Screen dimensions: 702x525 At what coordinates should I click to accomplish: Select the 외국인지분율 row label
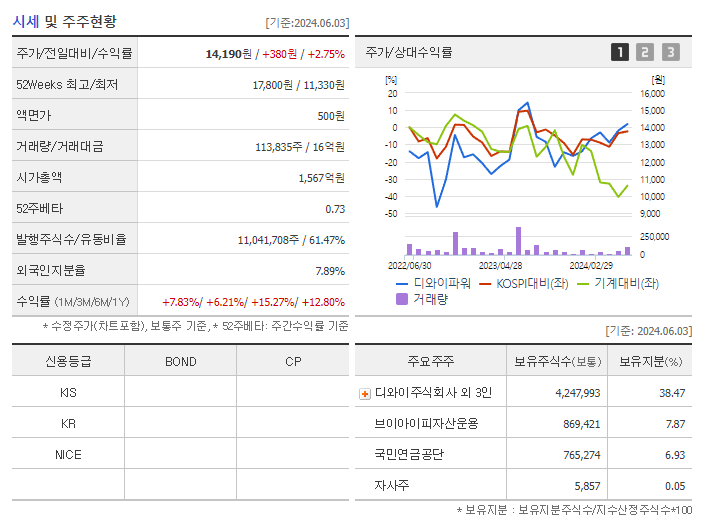click(51, 270)
